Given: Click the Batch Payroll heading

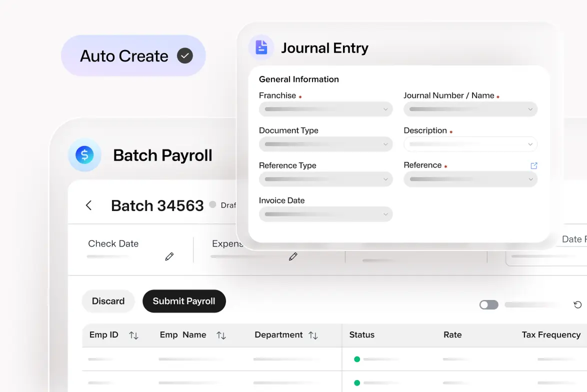Looking at the screenshot, I should coord(162,155).
